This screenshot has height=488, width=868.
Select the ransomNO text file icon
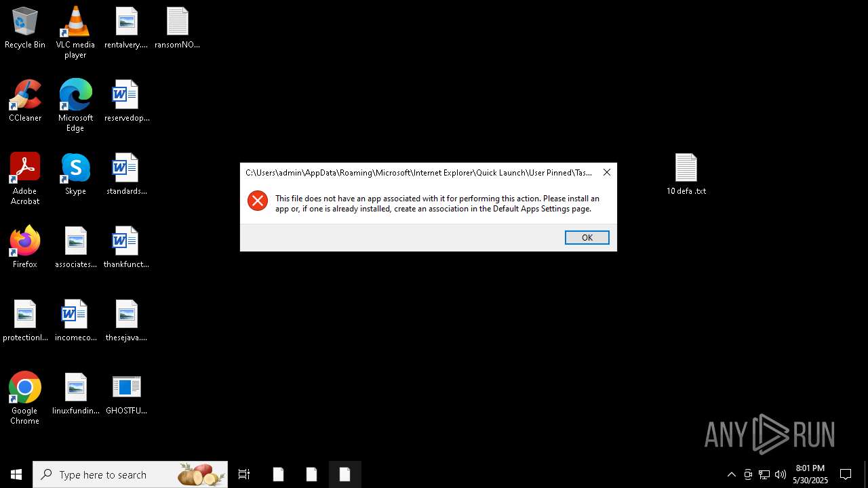177,28
